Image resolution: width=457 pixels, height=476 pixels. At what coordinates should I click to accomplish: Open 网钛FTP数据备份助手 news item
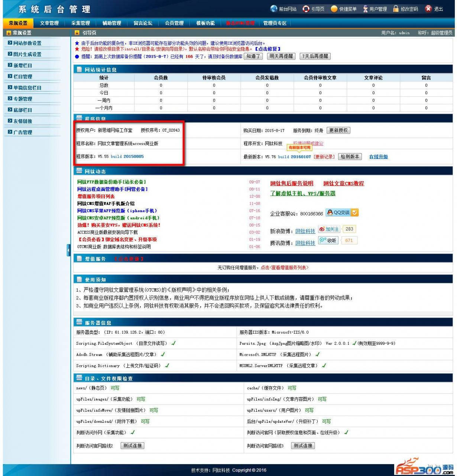click(x=111, y=182)
